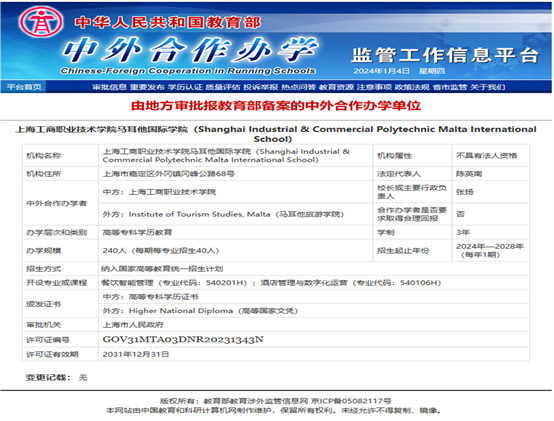Go to 学历认证 in navigation bar
Viewport: 554px width, 421px height.
tap(185, 87)
